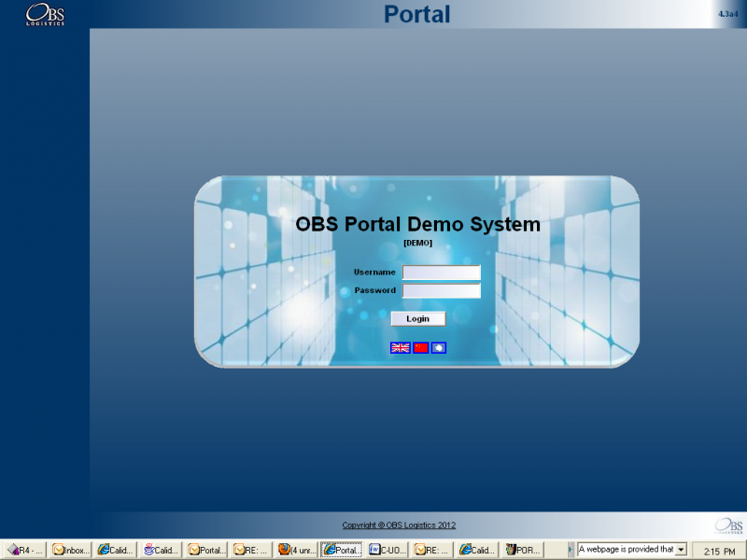Open the Firefox "(4 unr..." taskbar button
The image size is (747, 560).
pos(297,550)
